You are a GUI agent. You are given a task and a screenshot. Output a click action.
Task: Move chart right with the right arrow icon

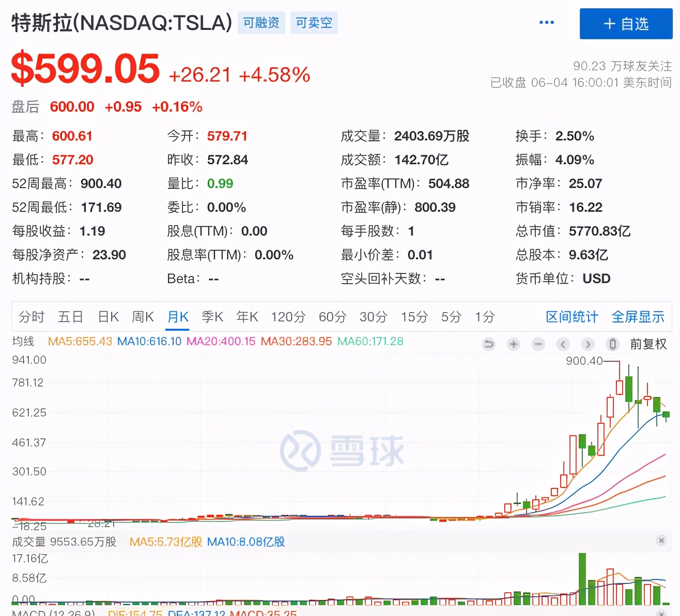point(588,344)
